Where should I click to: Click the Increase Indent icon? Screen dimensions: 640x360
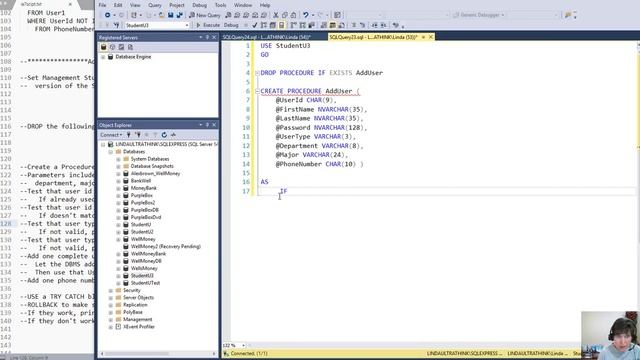tap(383, 25)
